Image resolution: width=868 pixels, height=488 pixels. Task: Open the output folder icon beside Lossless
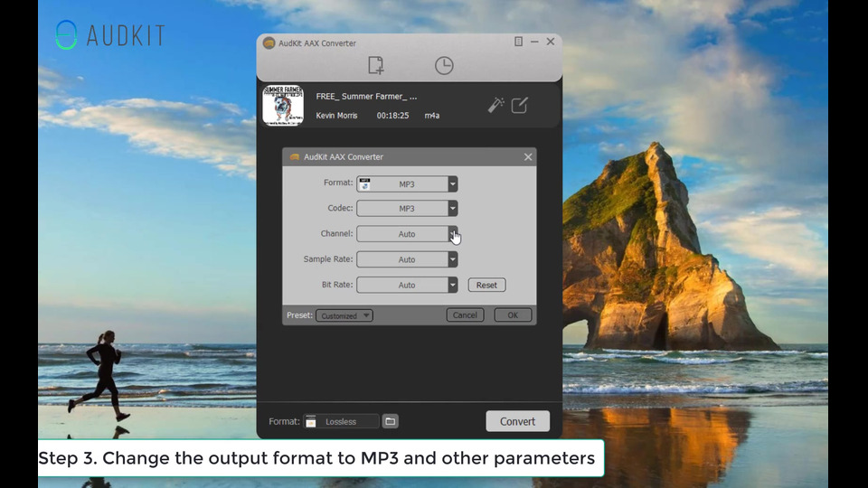coord(391,421)
